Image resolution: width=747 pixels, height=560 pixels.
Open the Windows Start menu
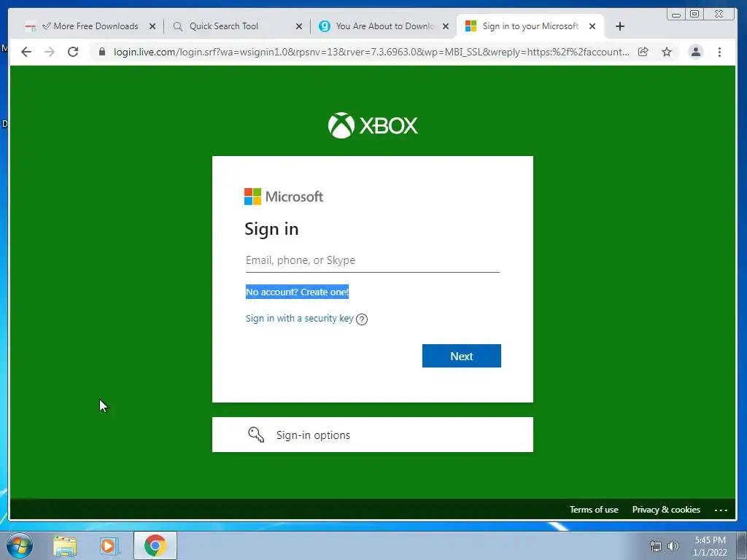pyautogui.click(x=20, y=545)
